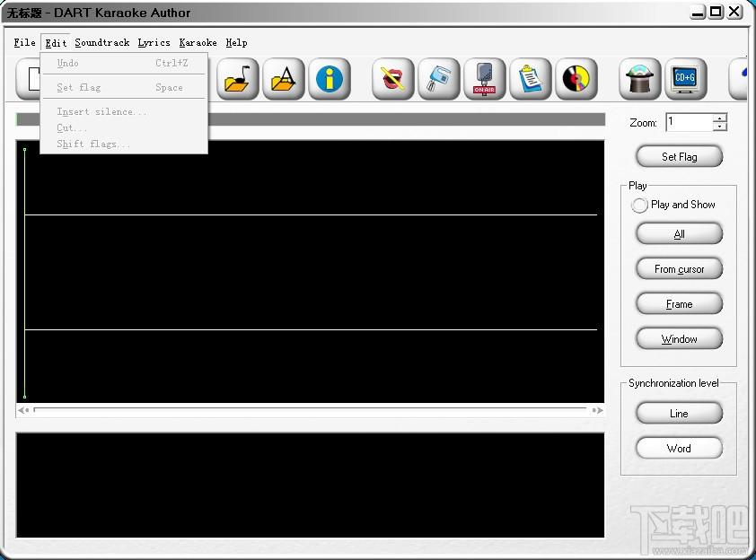Select the crossed-out lips vocal remover icon
Image resolution: width=756 pixels, height=560 pixels.
(393, 79)
